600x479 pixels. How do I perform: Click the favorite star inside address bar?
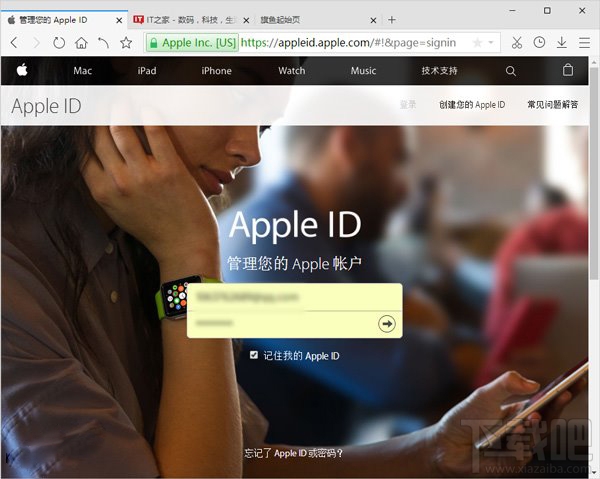477,42
